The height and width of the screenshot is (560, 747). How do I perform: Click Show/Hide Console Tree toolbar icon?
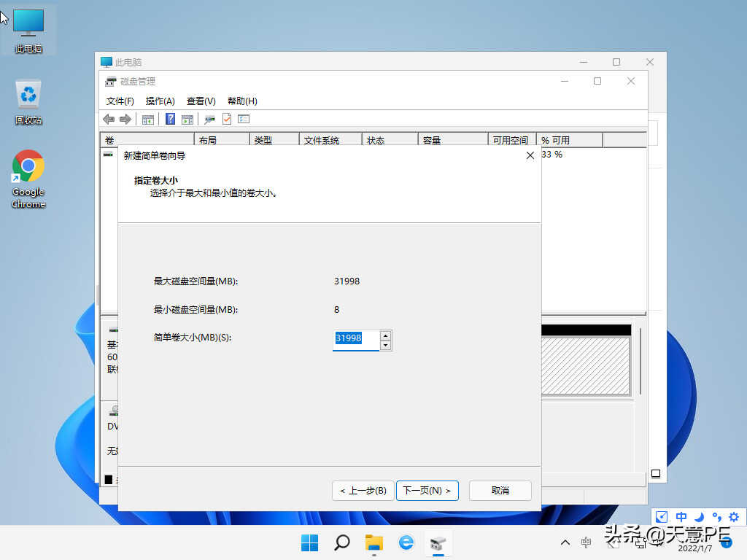(x=148, y=119)
